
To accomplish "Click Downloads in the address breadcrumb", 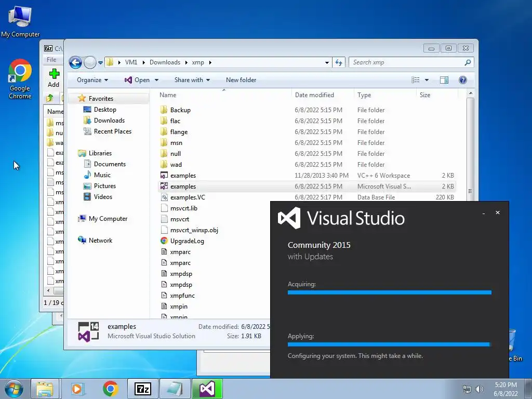I will (x=165, y=62).
